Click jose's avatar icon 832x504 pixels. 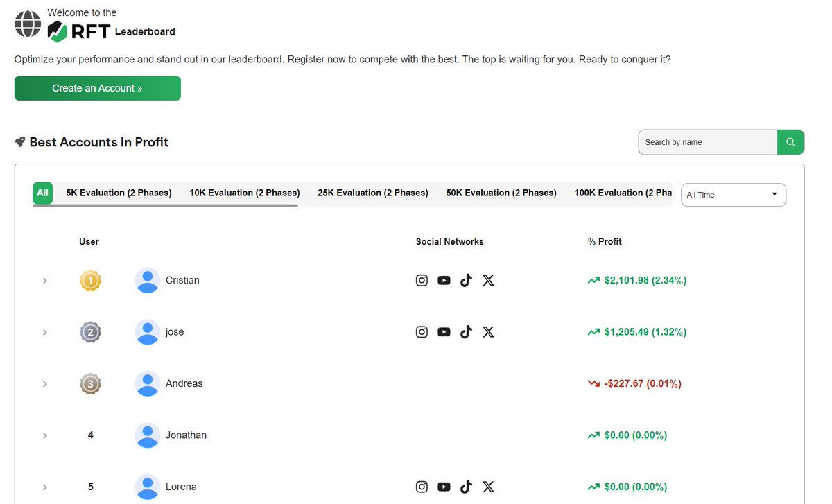(148, 332)
